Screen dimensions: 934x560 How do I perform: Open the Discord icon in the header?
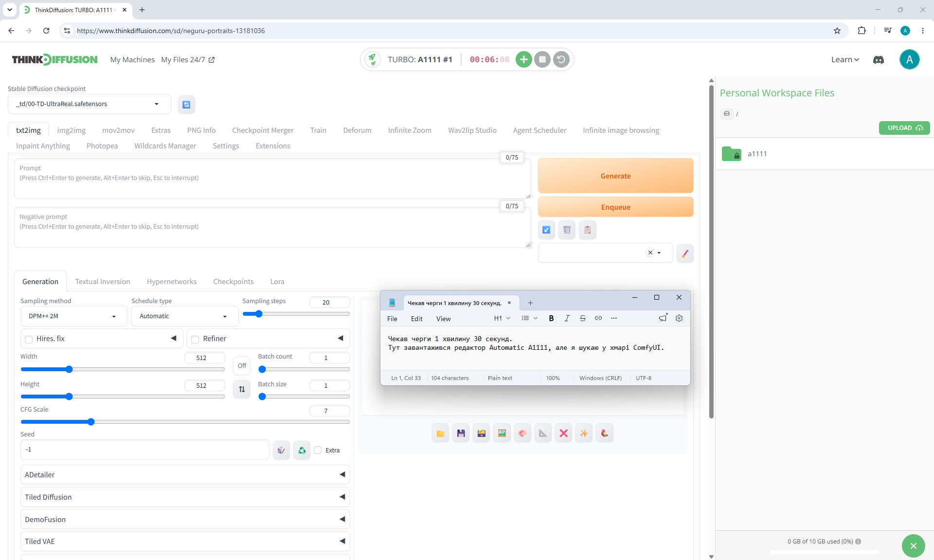pyautogui.click(x=879, y=60)
